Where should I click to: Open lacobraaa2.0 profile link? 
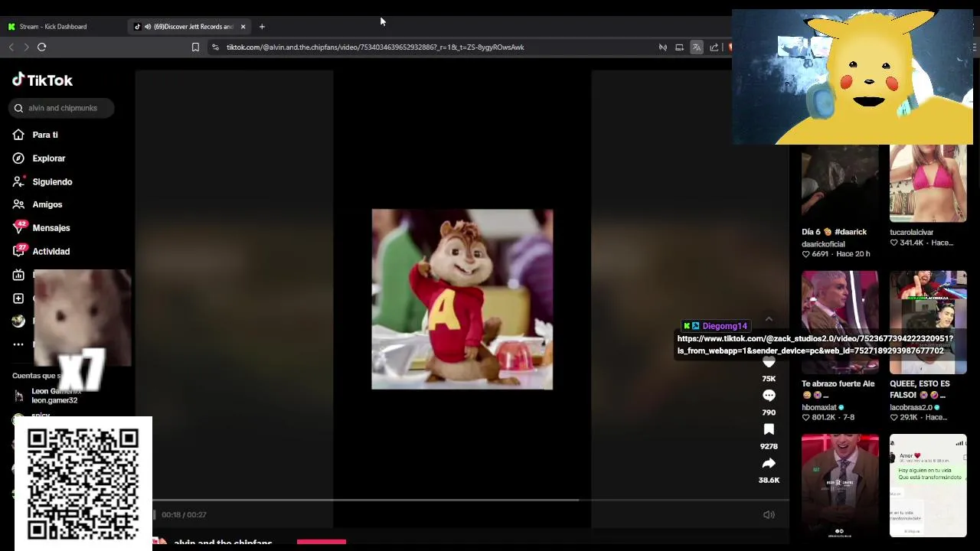[x=910, y=408]
